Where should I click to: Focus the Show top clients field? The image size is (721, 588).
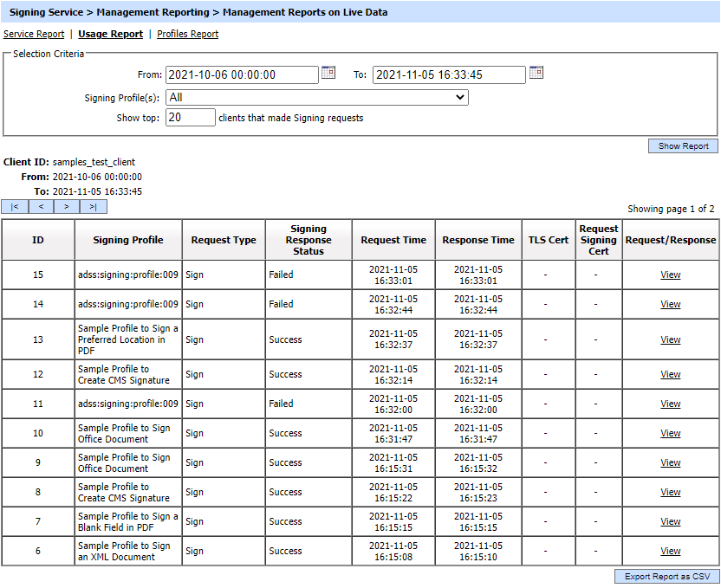pos(190,118)
